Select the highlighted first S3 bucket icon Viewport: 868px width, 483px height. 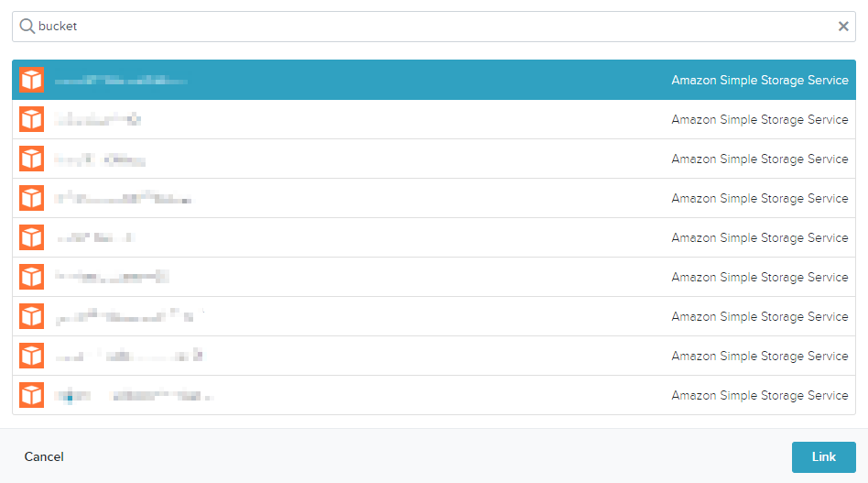31,80
